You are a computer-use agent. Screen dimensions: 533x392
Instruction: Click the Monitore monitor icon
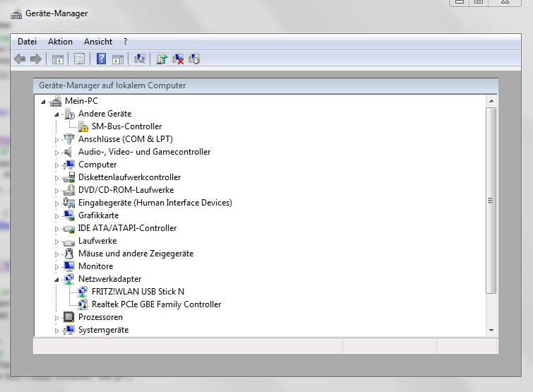pos(69,266)
